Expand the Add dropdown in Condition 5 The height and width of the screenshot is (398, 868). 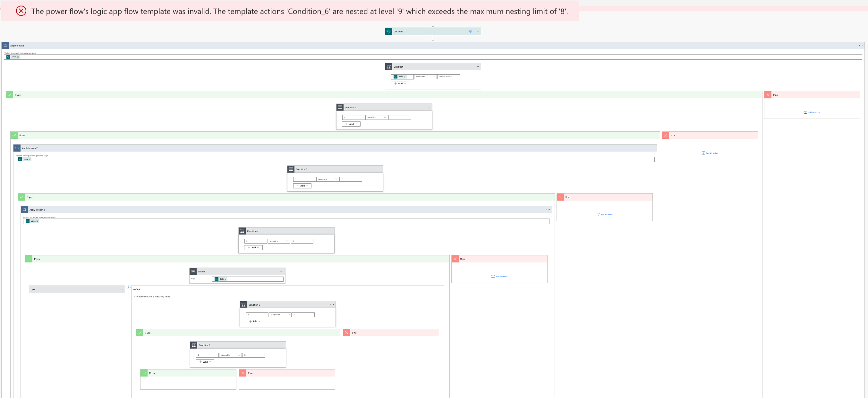(x=255, y=321)
